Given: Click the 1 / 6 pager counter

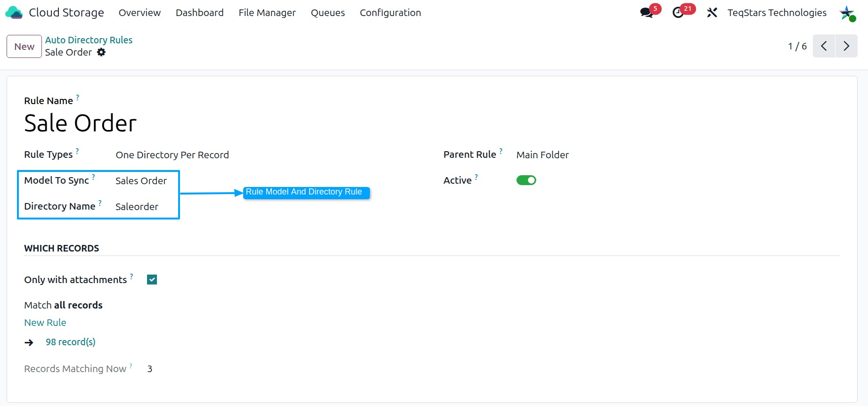Looking at the screenshot, I should tap(797, 46).
